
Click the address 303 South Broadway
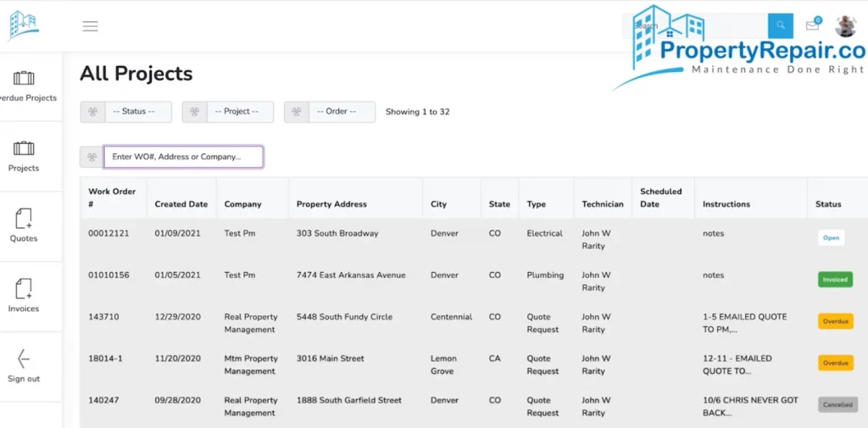click(x=337, y=234)
